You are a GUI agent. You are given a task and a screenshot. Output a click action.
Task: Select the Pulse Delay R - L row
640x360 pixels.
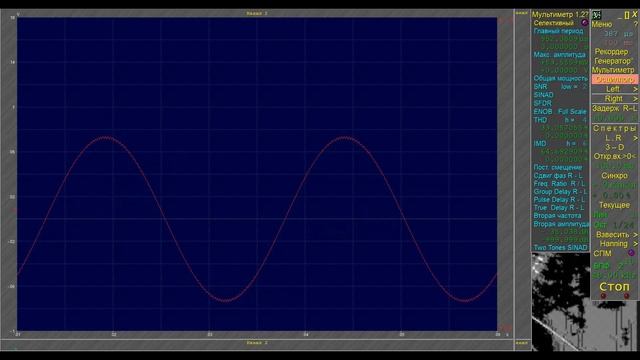[x=559, y=200]
